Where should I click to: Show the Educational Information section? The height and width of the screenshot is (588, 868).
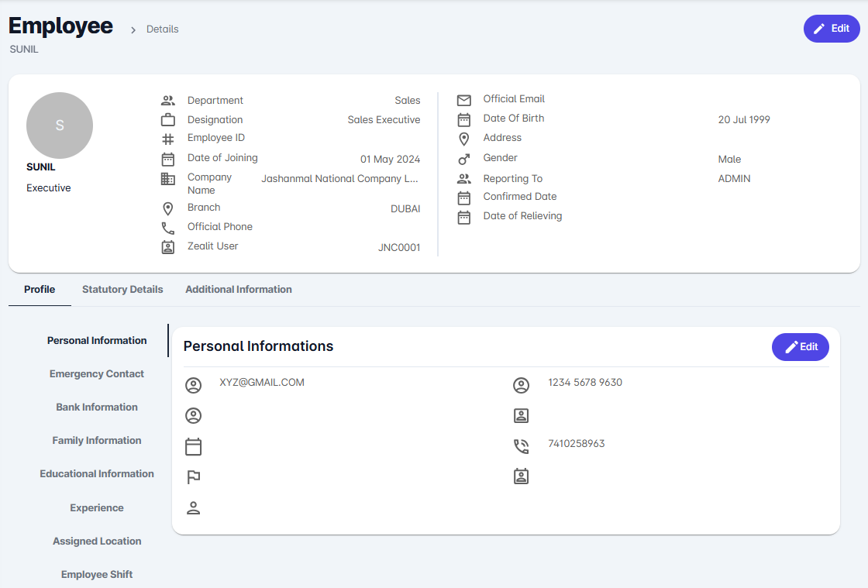tap(97, 474)
